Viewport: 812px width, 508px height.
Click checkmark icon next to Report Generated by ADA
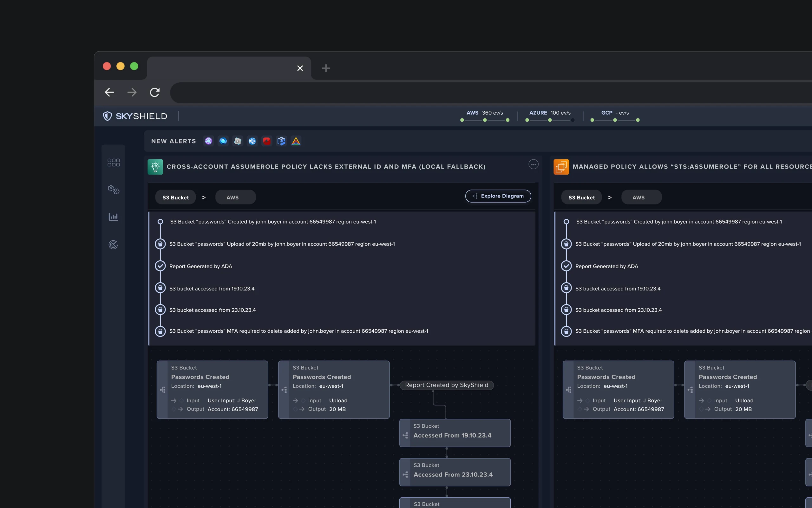(x=160, y=266)
